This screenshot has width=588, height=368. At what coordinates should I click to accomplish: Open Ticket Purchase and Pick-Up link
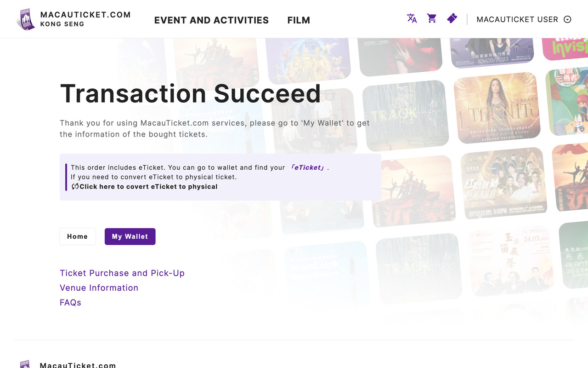coord(122,273)
